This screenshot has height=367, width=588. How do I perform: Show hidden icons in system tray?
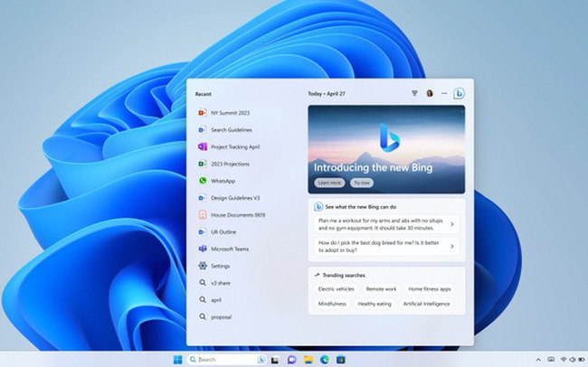[x=538, y=359]
